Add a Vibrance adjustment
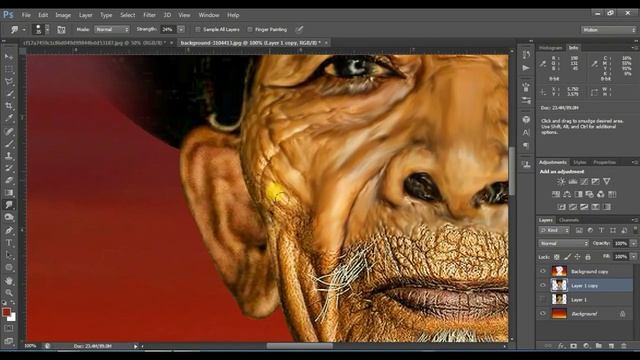The height and width of the screenshot is (360, 640). click(607, 182)
